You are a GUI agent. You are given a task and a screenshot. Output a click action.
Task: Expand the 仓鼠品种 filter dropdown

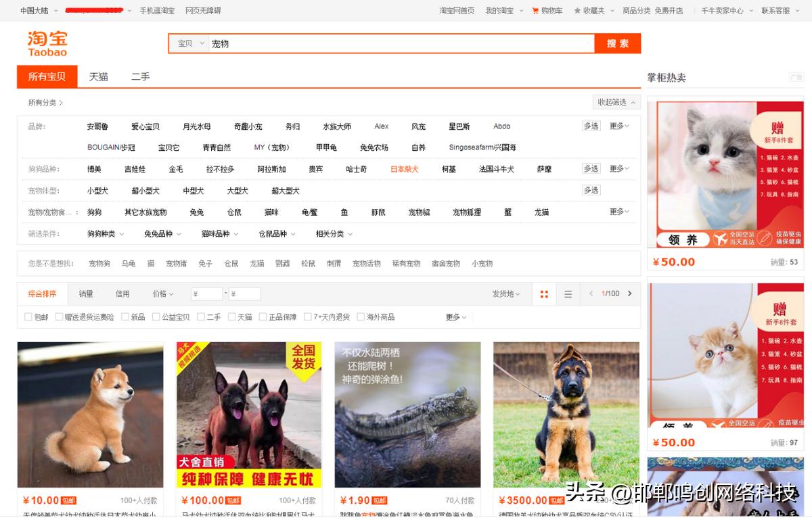tap(277, 233)
